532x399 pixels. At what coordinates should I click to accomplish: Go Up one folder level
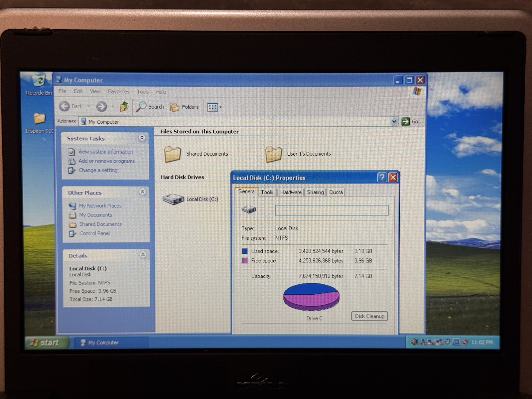click(124, 106)
